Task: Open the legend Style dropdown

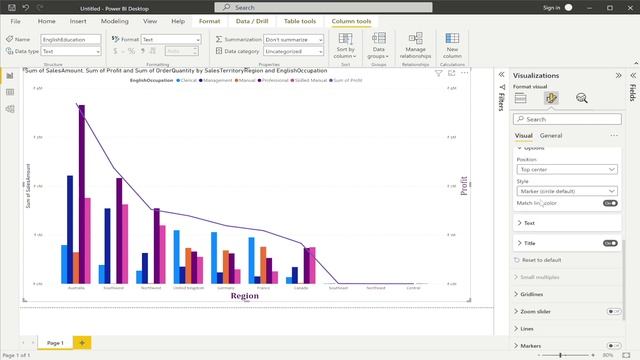Action: [x=567, y=191]
